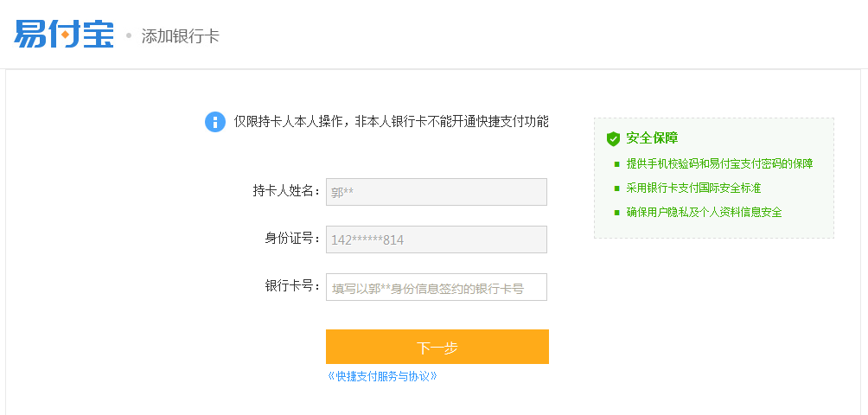Click the 银行卡号 label
Viewport: 868px width, 415px height.
(292, 287)
